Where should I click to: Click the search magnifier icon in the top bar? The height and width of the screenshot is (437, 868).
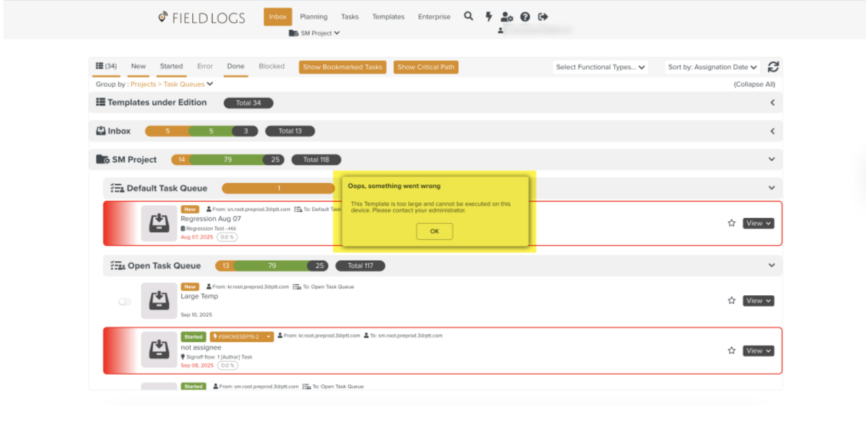[468, 16]
